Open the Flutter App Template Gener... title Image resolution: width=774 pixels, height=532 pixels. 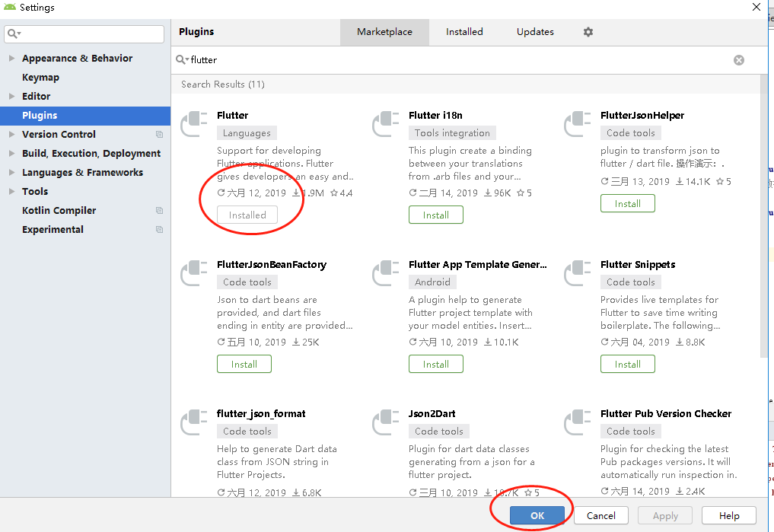[x=477, y=265]
